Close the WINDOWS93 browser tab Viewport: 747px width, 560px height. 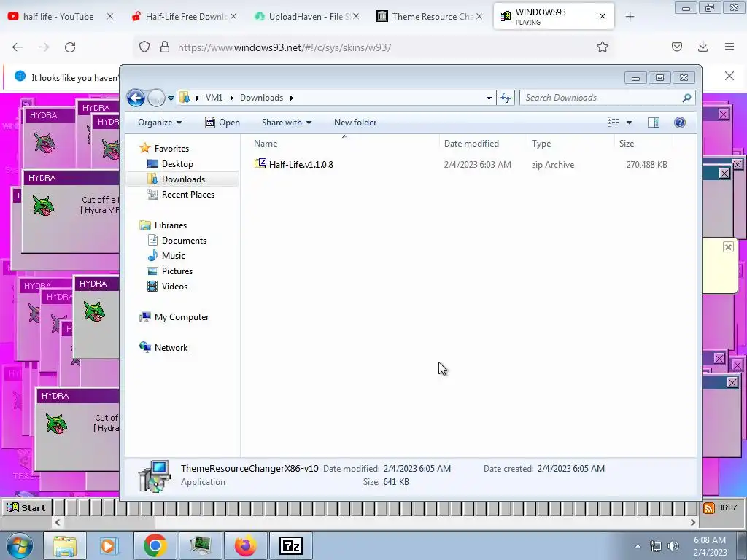click(x=603, y=16)
